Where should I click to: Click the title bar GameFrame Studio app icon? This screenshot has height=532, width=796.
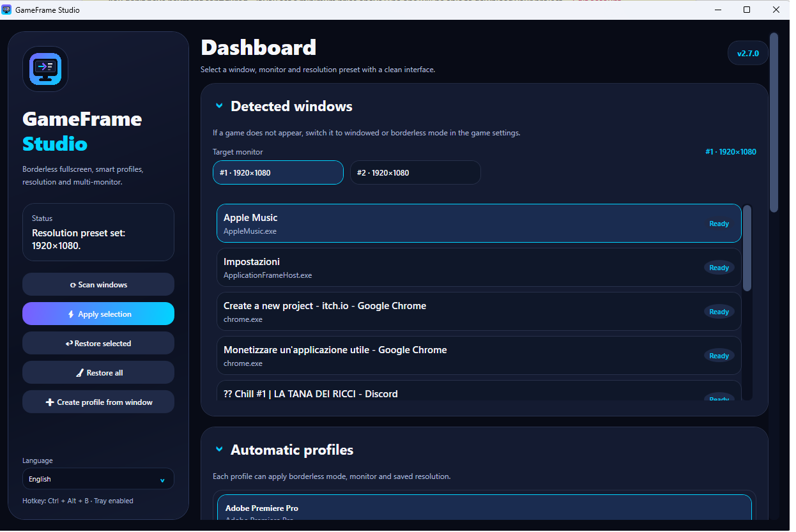(x=7, y=10)
